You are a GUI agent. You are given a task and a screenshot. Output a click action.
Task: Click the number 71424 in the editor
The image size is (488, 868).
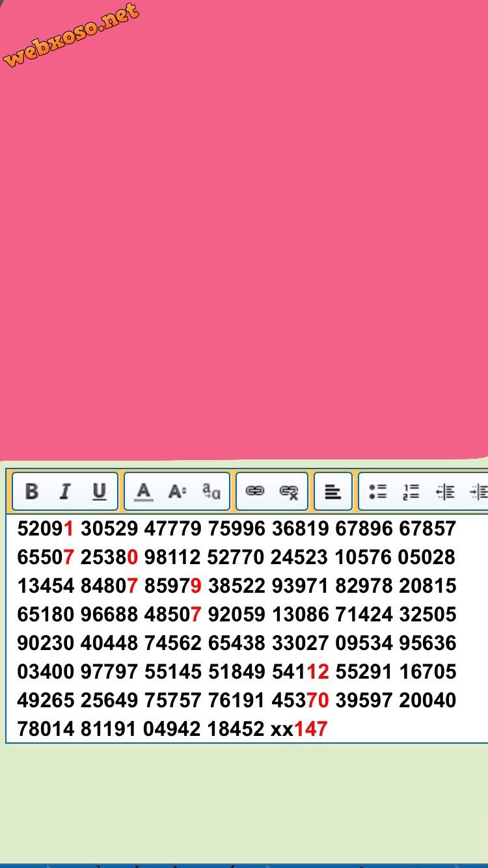tap(364, 614)
